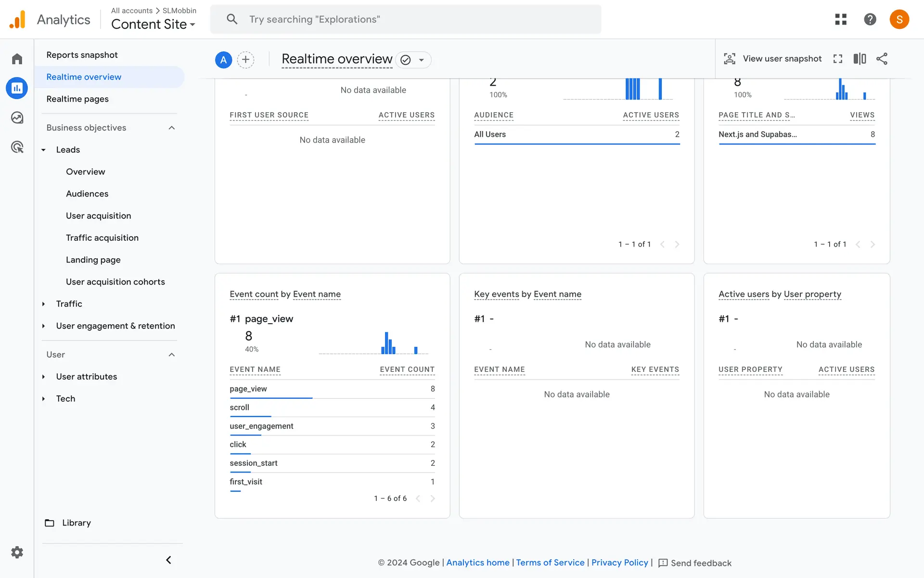Open Traffic acquisition report
The image size is (924, 578).
[102, 237]
